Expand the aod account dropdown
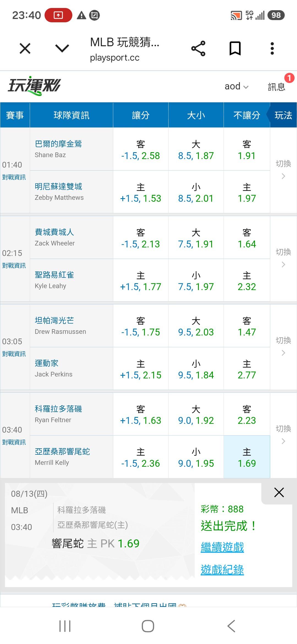This screenshot has height=644, width=297. [237, 86]
